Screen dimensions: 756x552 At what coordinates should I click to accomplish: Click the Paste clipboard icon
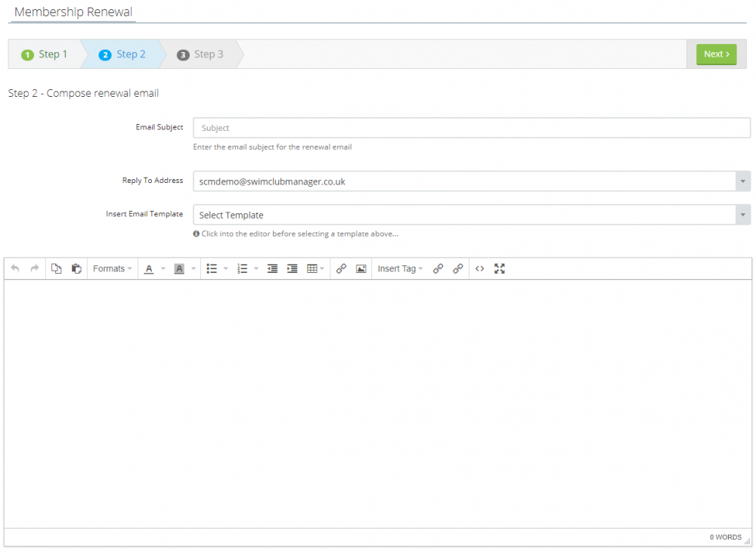click(x=76, y=268)
